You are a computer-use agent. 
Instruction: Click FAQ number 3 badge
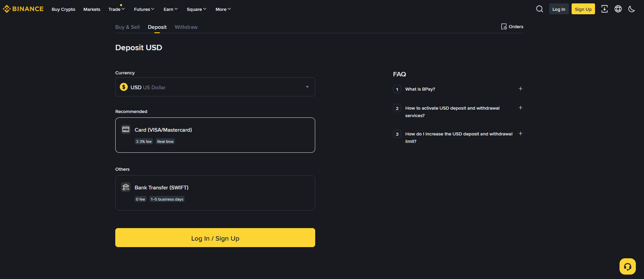[x=397, y=134]
